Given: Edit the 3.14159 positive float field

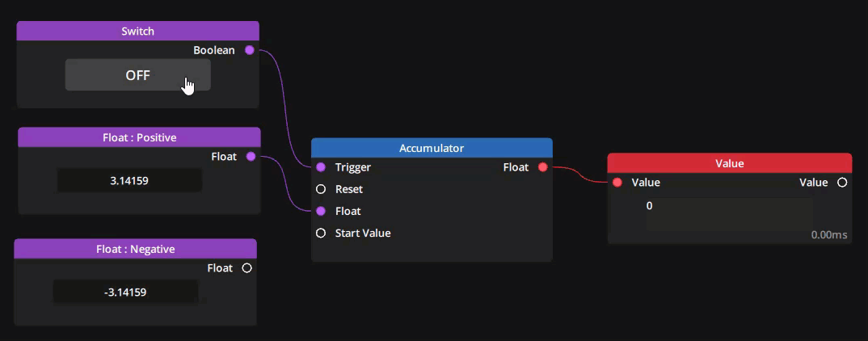Looking at the screenshot, I should tap(129, 180).
